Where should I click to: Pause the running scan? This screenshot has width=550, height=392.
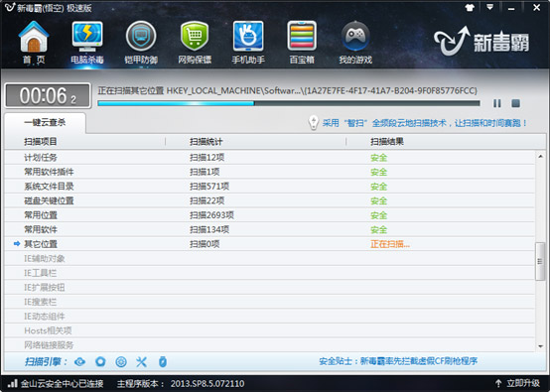point(497,103)
